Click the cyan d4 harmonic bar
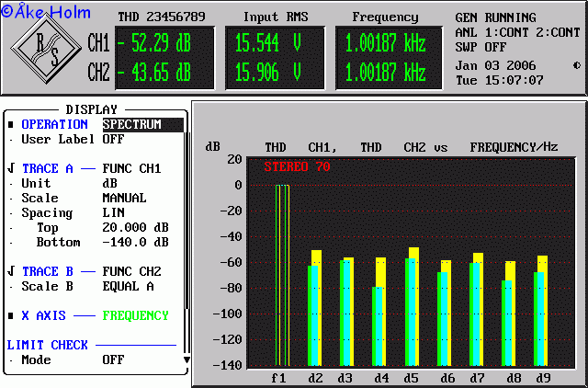 379,326
